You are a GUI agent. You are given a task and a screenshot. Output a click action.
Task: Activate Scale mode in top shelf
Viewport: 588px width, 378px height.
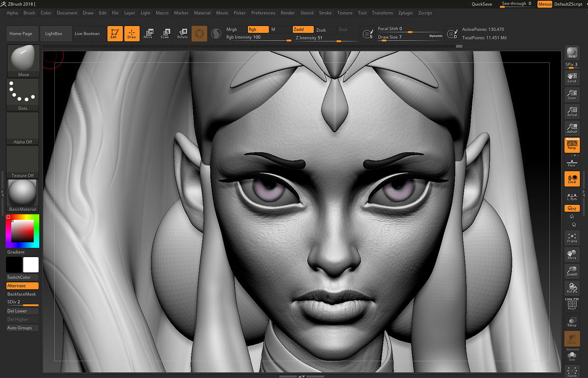coord(165,34)
